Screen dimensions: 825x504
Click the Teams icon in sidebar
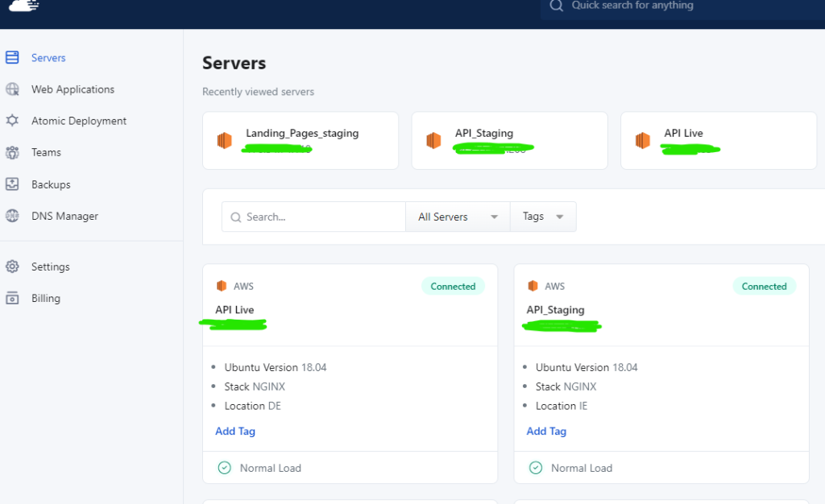point(12,152)
